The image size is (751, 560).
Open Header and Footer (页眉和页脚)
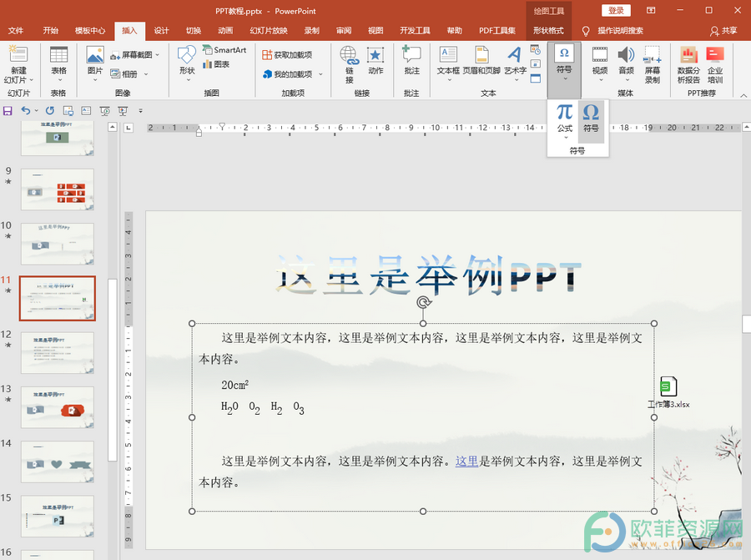pyautogui.click(x=481, y=61)
